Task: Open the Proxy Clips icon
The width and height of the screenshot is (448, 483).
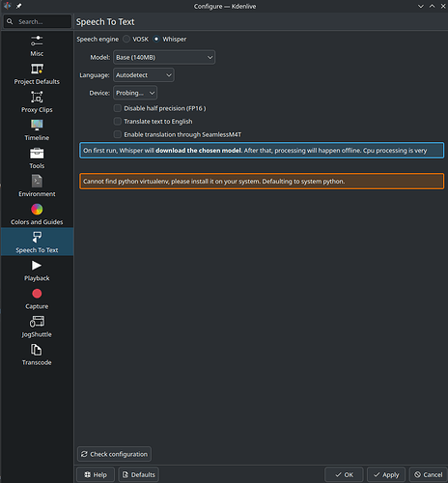Action: click(37, 97)
